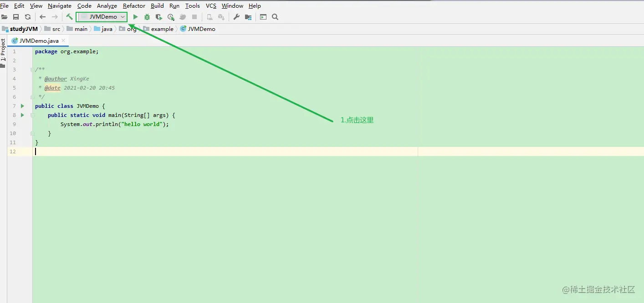Start debugging with the green bug icon
This screenshot has width=644, height=303.
(x=147, y=17)
